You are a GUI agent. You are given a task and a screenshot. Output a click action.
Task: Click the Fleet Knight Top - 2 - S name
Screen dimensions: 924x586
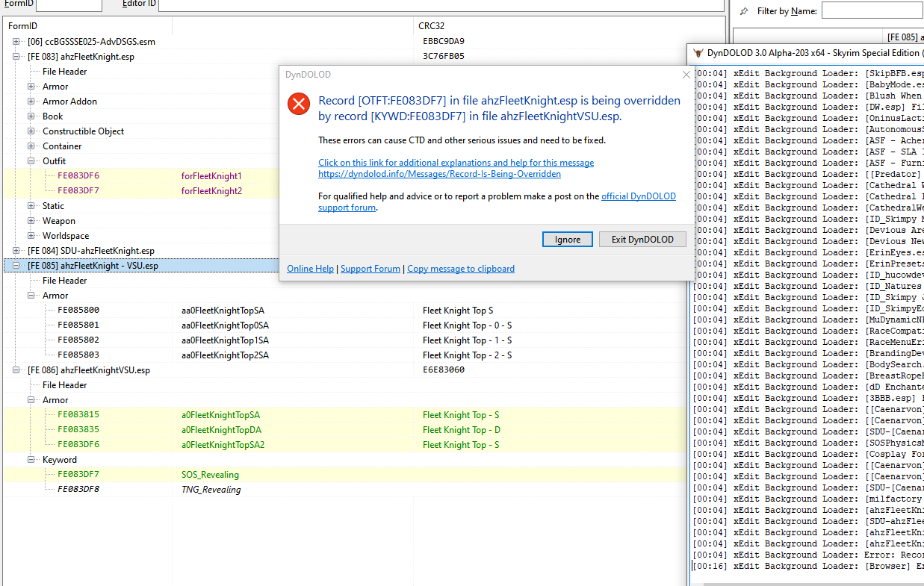(467, 355)
